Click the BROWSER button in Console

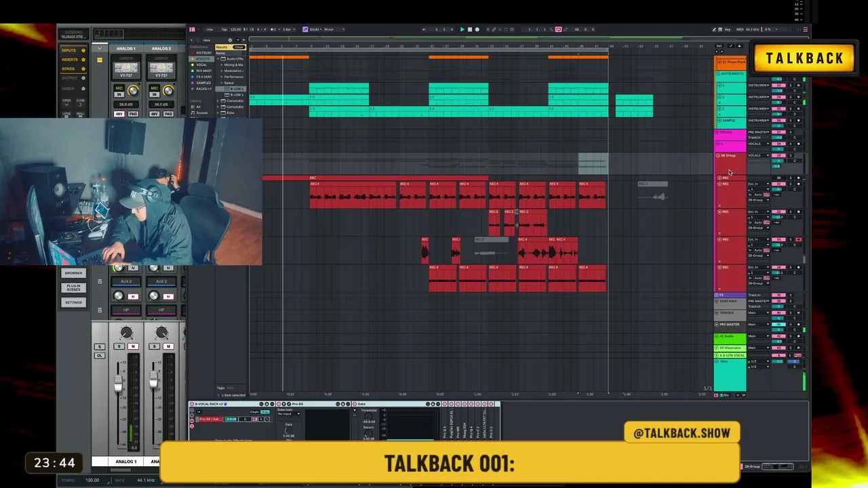click(x=74, y=273)
